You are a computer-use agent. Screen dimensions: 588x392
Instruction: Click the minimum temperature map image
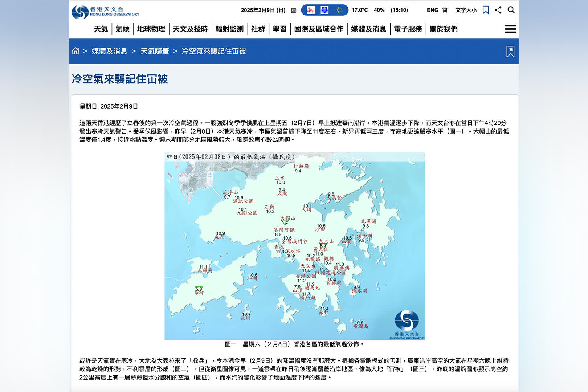(x=294, y=246)
